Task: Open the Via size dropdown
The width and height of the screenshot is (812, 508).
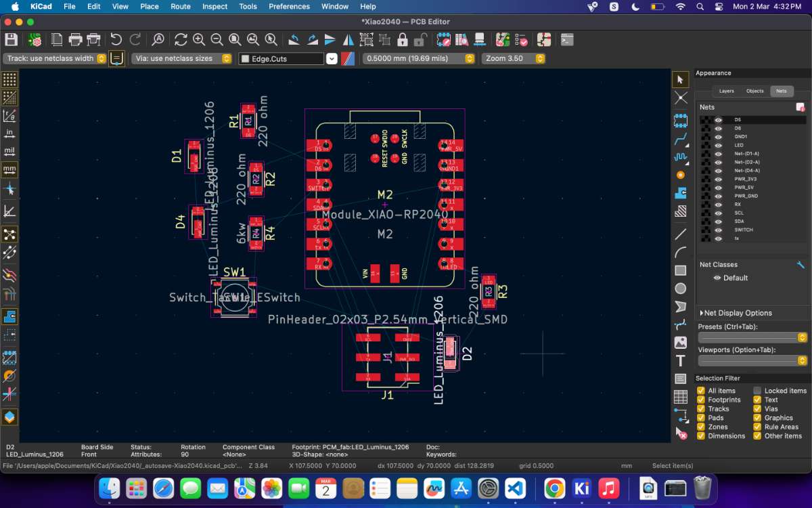Action: click(x=181, y=58)
